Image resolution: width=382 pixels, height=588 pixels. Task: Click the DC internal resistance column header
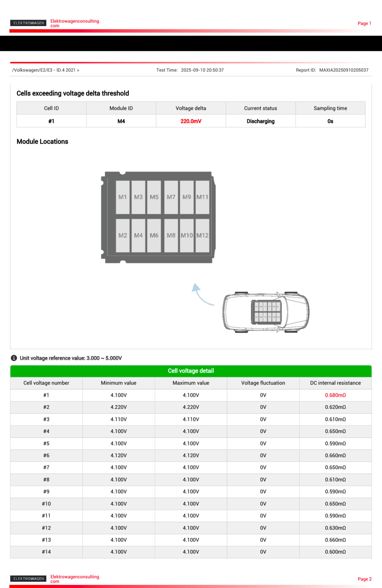click(335, 383)
